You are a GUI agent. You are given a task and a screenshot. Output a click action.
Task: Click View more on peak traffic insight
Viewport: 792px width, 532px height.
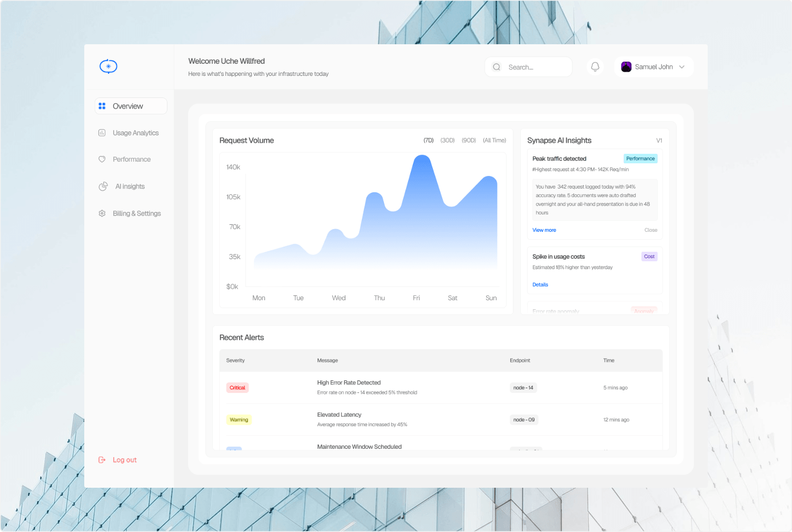click(544, 230)
